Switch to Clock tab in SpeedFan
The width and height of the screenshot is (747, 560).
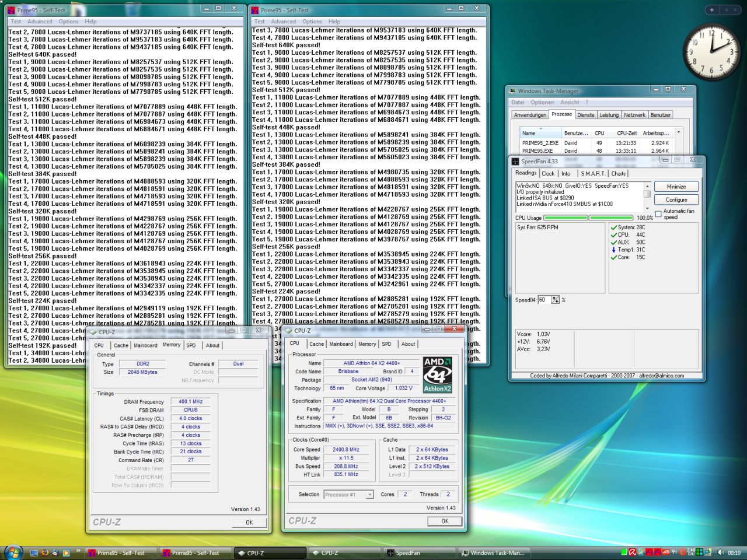(548, 173)
